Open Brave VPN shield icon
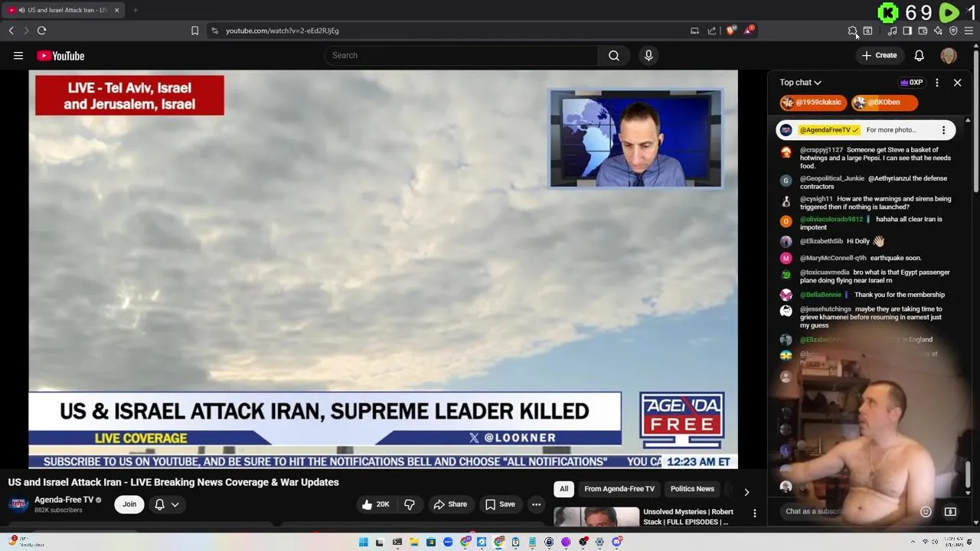This screenshot has width=980, height=551. click(x=953, y=31)
